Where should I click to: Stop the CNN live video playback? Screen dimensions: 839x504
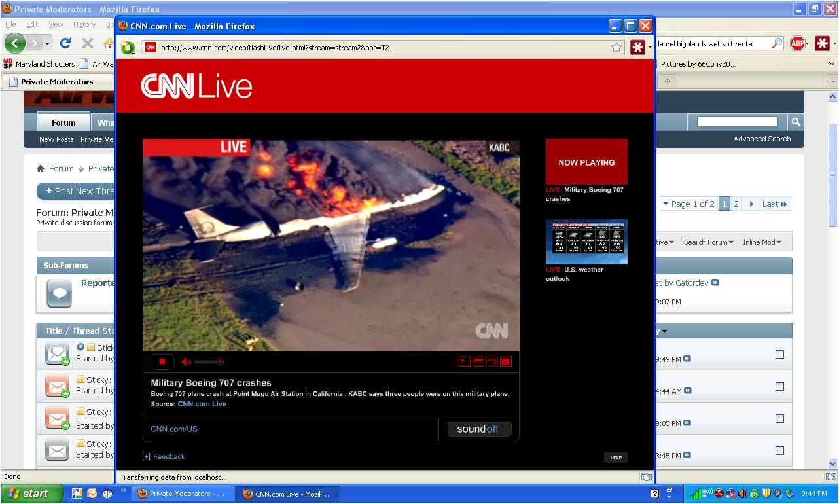click(x=162, y=361)
